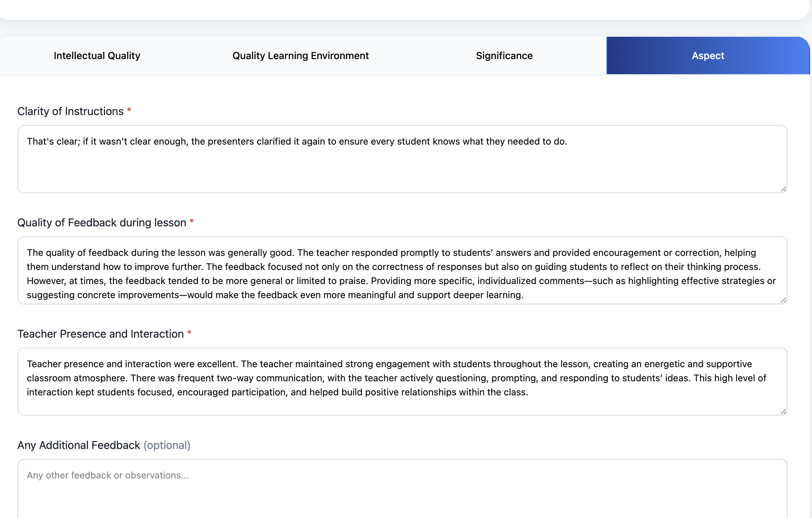The height and width of the screenshot is (518, 812).
Task: Click resize handle of Quality of Feedback box
Action: (x=783, y=300)
